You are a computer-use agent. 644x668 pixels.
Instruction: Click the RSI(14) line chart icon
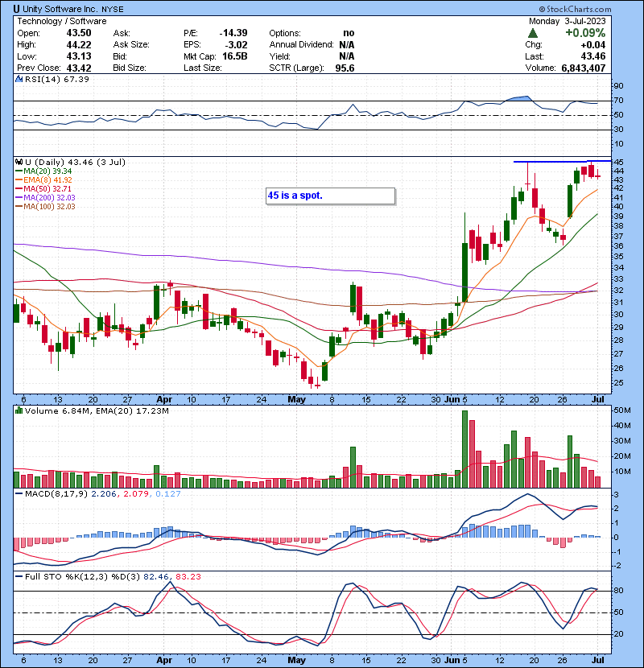(19, 79)
